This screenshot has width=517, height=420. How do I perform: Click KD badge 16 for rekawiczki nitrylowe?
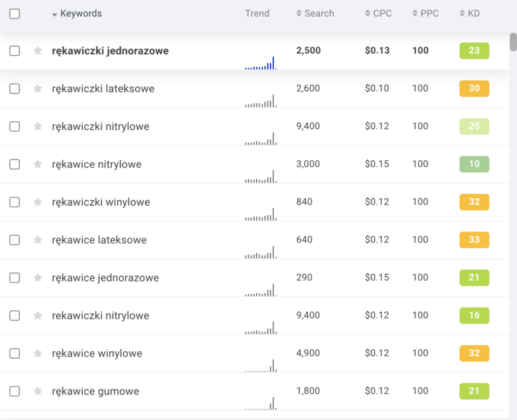[x=474, y=316]
